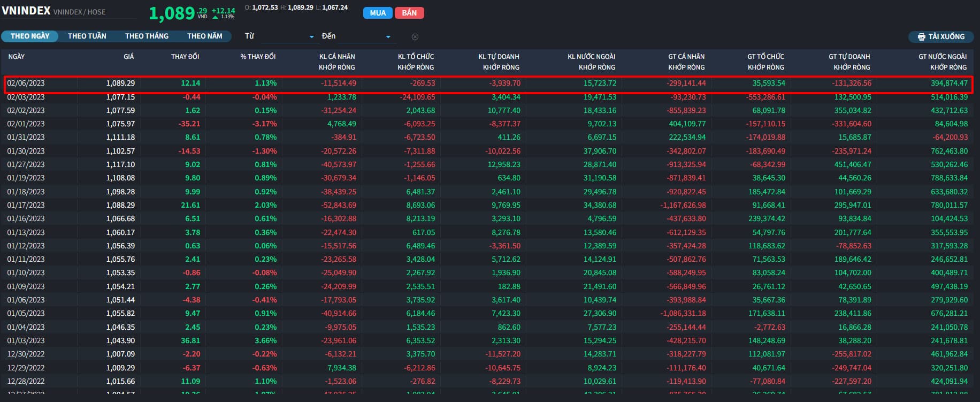980x402 pixels.
Task: Open the Từ start date dropdown arrow
Action: click(x=311, y=37)
